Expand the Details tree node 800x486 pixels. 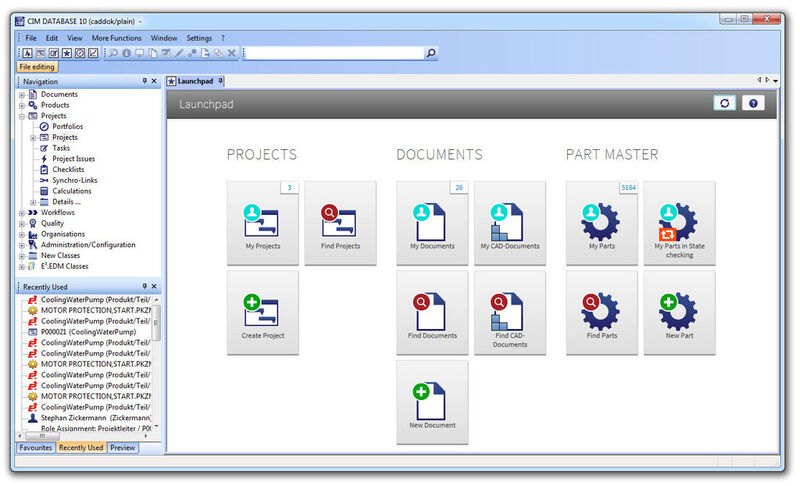[x=33, y=202]
